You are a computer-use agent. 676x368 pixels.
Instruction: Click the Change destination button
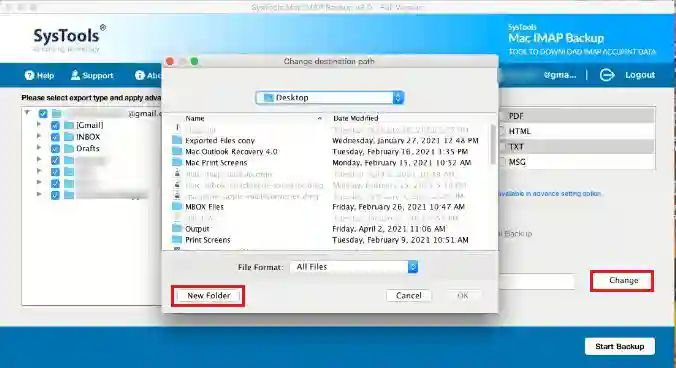coord(623,281)
